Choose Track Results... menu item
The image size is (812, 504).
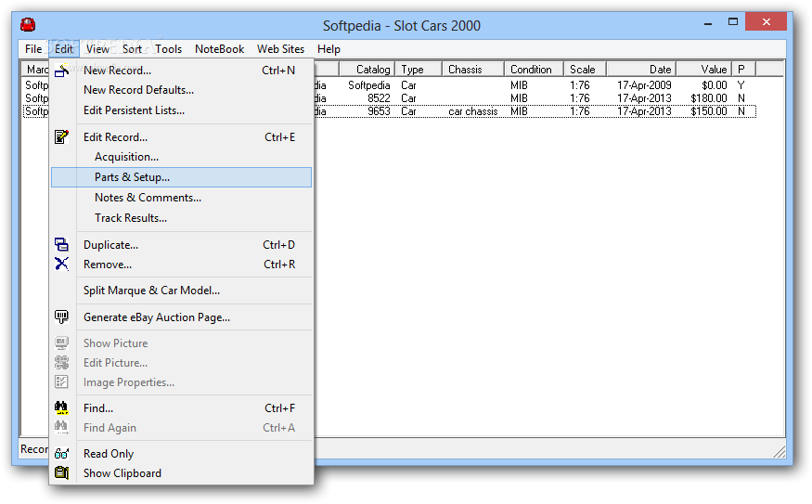click(x=181, y=218)
